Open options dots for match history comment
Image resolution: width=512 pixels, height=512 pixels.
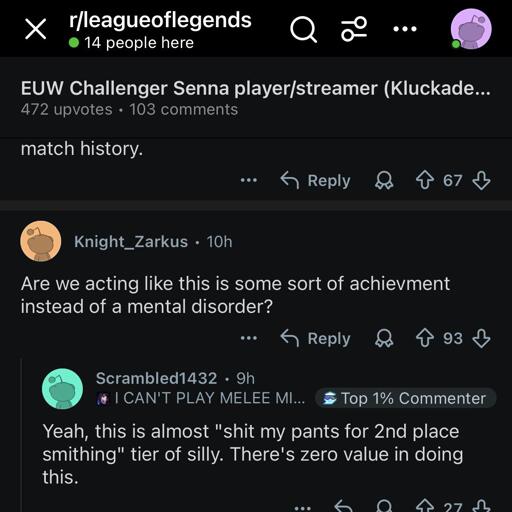(x=249, y=180)
